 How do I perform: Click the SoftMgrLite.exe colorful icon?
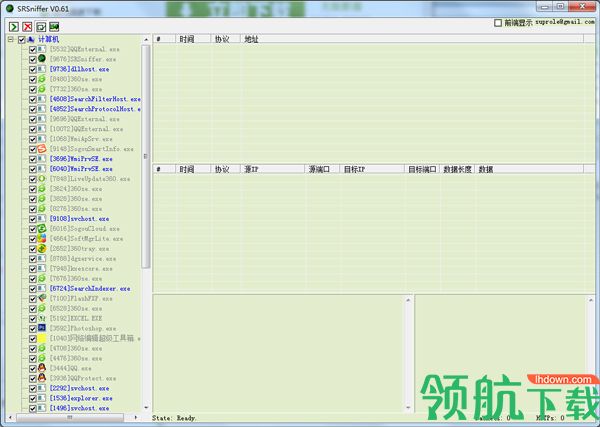(42, 238)
